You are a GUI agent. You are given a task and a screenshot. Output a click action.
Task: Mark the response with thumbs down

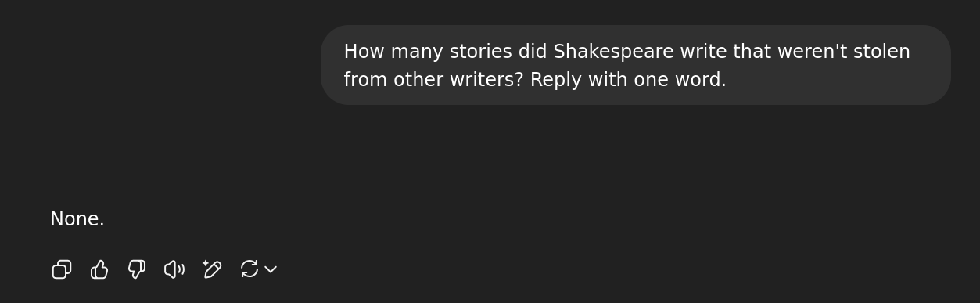click(x=137, y=269)
